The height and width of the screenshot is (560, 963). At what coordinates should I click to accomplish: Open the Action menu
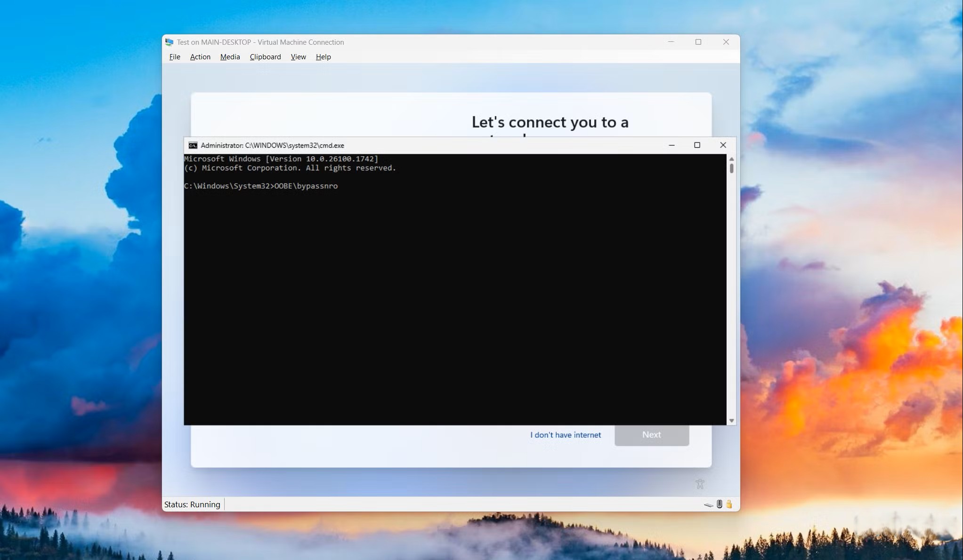click(x=200, y=57)
